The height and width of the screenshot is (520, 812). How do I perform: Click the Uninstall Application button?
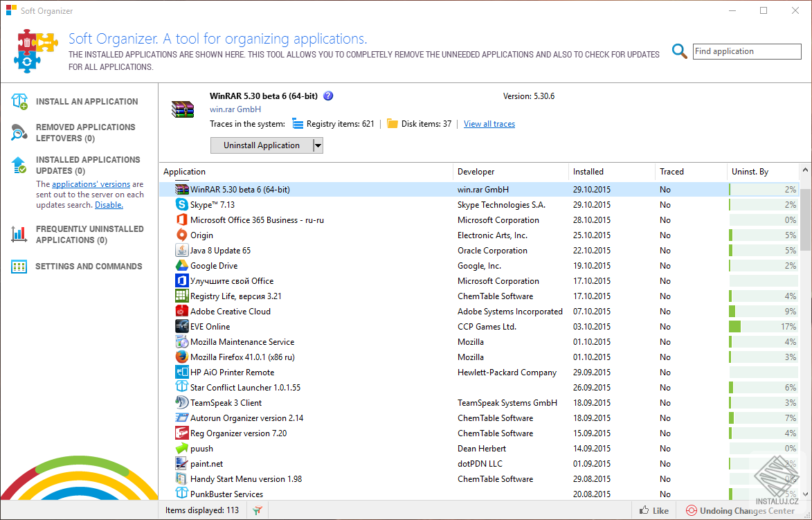tap(262, 145)
